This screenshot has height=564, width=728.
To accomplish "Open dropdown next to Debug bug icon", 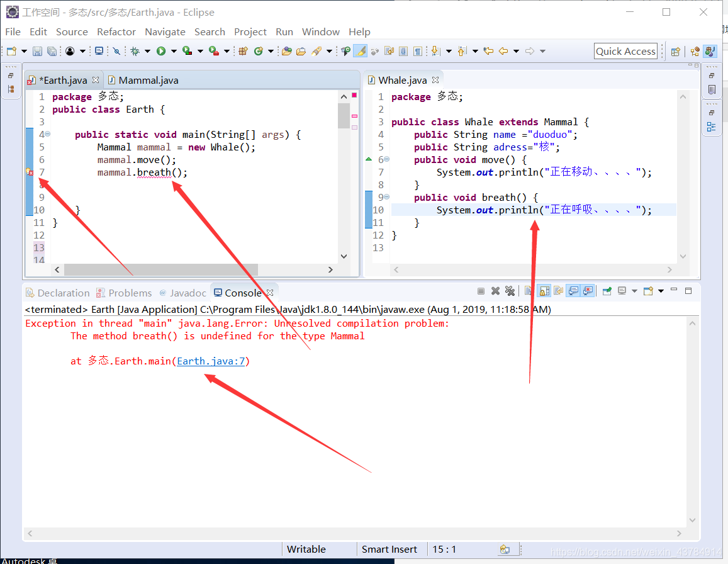I will (148, 51).
